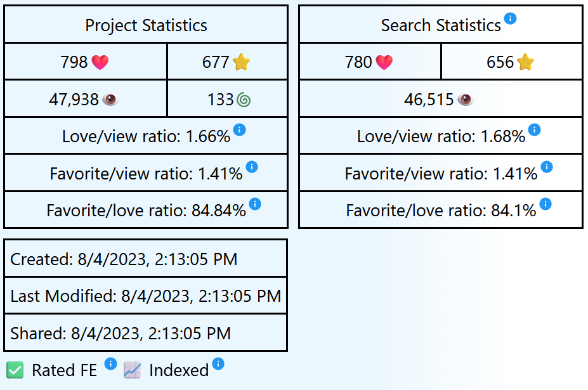Click the info icon next to Rated FE
This screenshot has width=588, height=390.
pyautogui.click(x=110, y=363)
